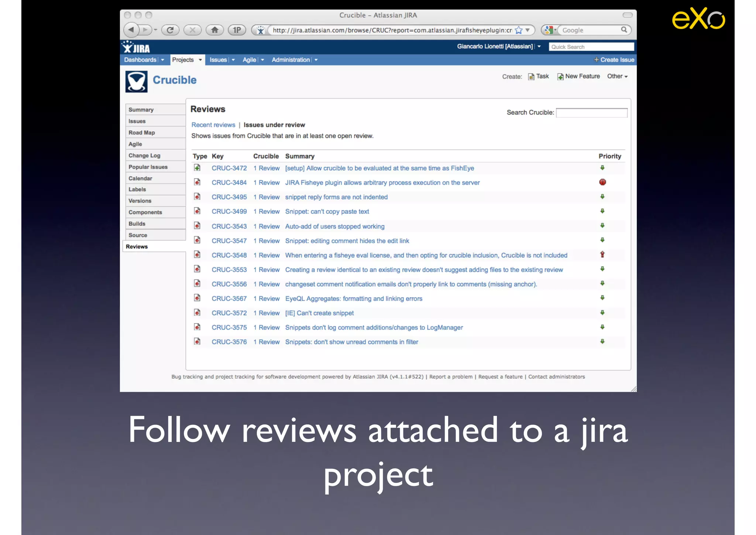
Task: Open Road Map in the sidebar
Action: click(x=155, y=133)
